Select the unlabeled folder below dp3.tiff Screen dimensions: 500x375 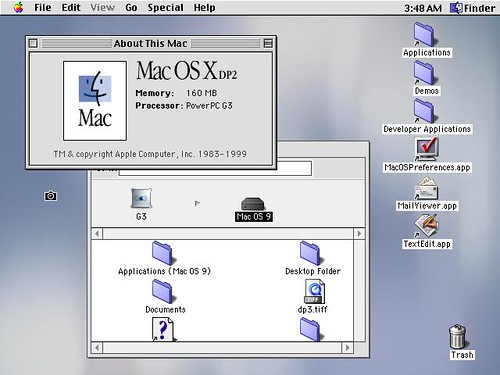click(310, 329)
